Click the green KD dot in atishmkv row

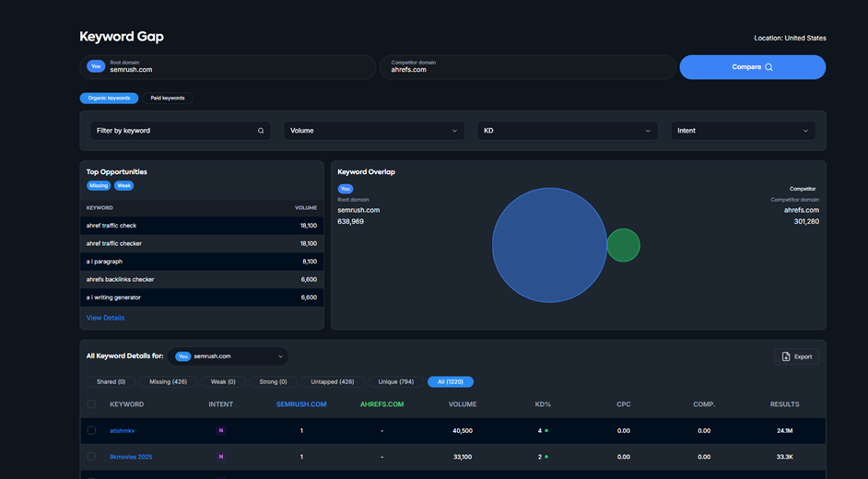coord(546,430)
